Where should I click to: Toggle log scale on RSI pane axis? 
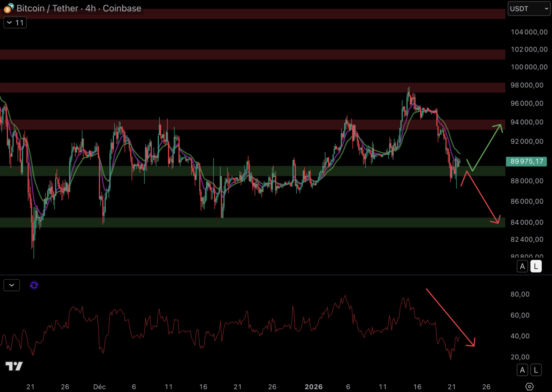[536, 370]
